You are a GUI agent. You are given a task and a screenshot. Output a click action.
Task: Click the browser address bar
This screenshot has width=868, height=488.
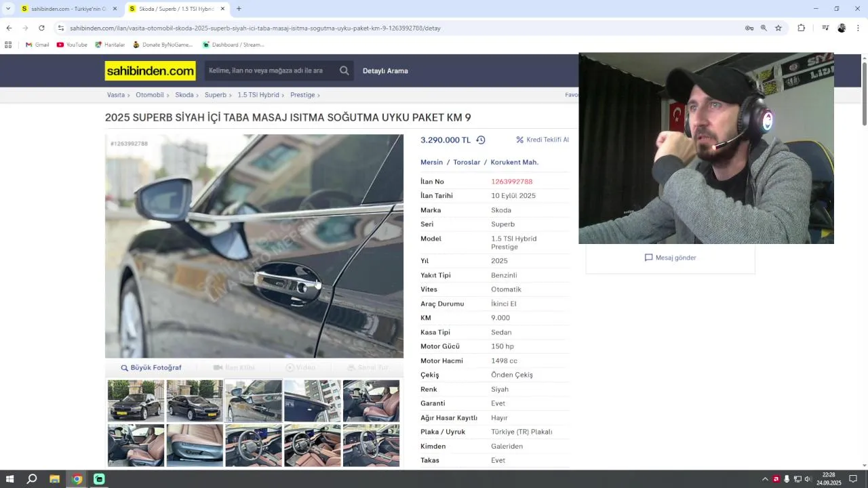point(400,28)
